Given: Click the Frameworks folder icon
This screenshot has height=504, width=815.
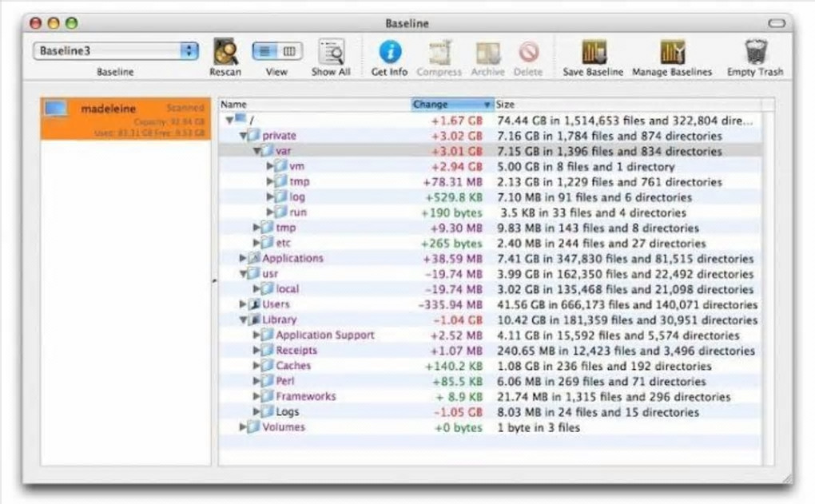Looking at the screenshot, I should pos(267,396).
